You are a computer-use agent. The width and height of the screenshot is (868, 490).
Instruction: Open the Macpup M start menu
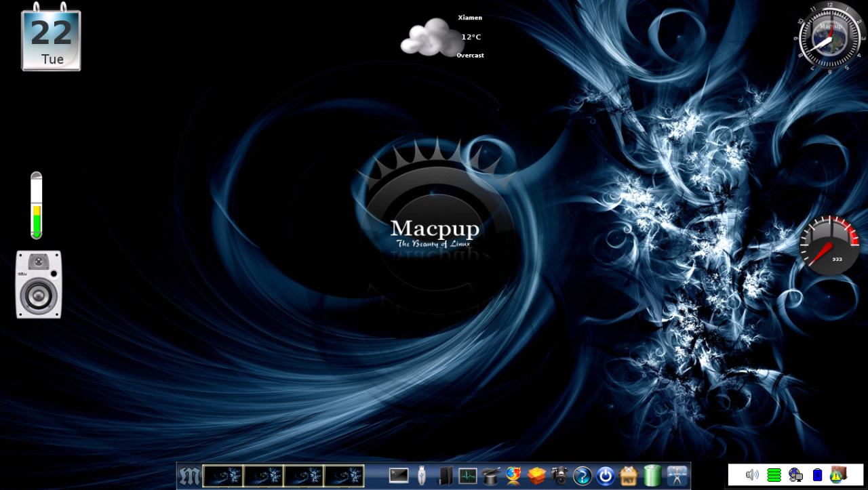[x=190, y=476]
